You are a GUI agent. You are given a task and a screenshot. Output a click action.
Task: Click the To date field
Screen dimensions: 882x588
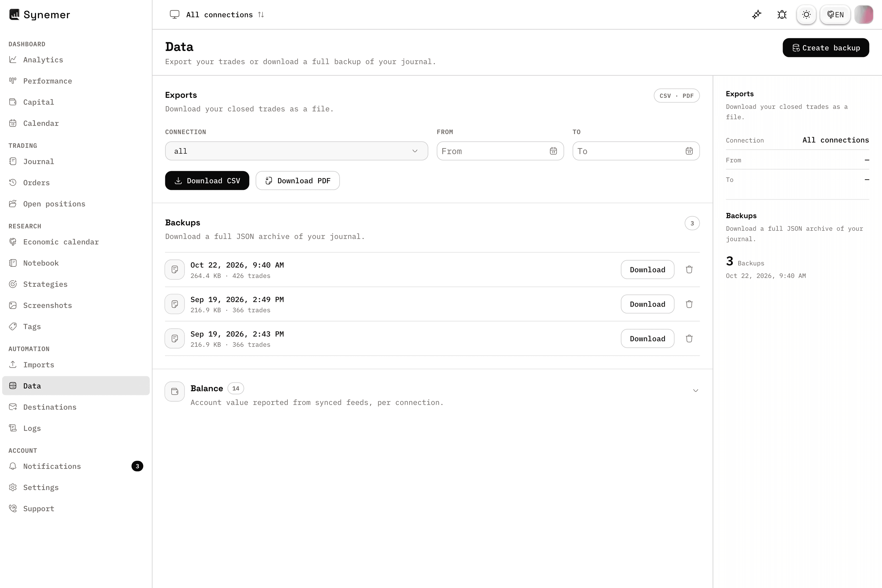click(x=636, y=151)
